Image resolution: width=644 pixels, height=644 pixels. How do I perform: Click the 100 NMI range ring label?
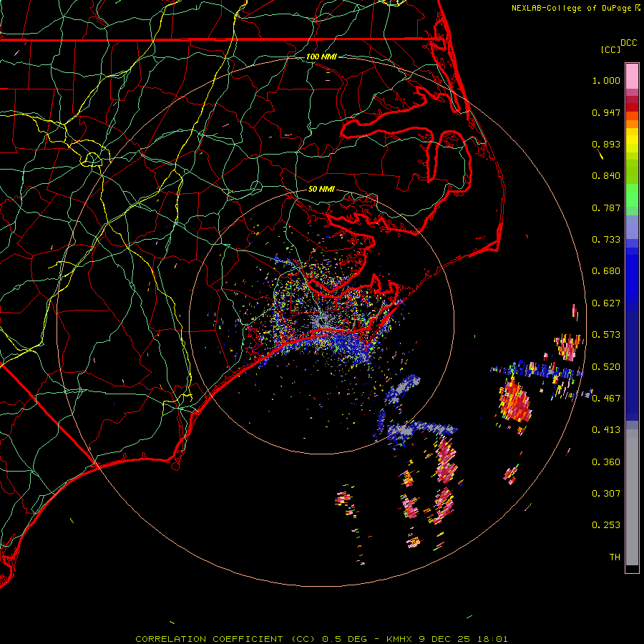321,57
